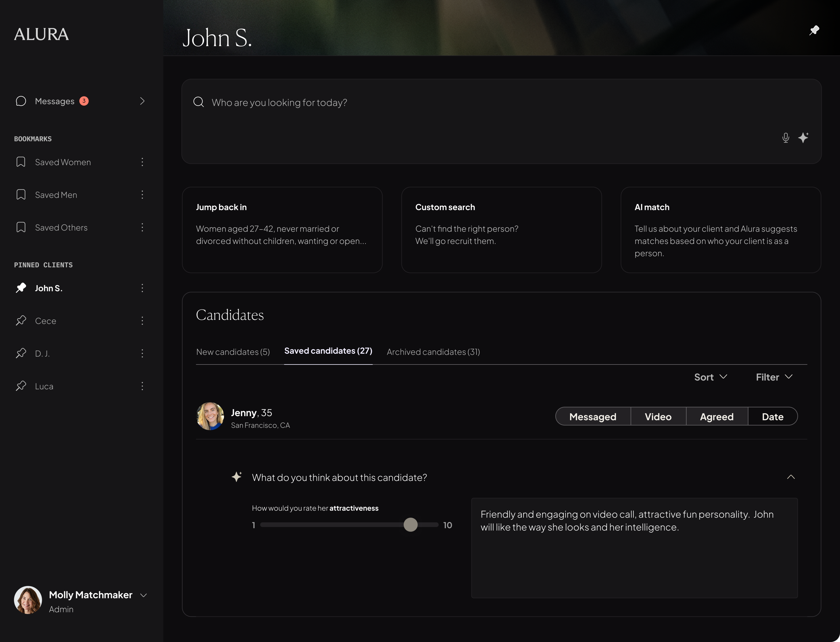Viewport: 840px width, 642px height.
Task: Mark Jenny's status as Date
Action: (772, 416)
